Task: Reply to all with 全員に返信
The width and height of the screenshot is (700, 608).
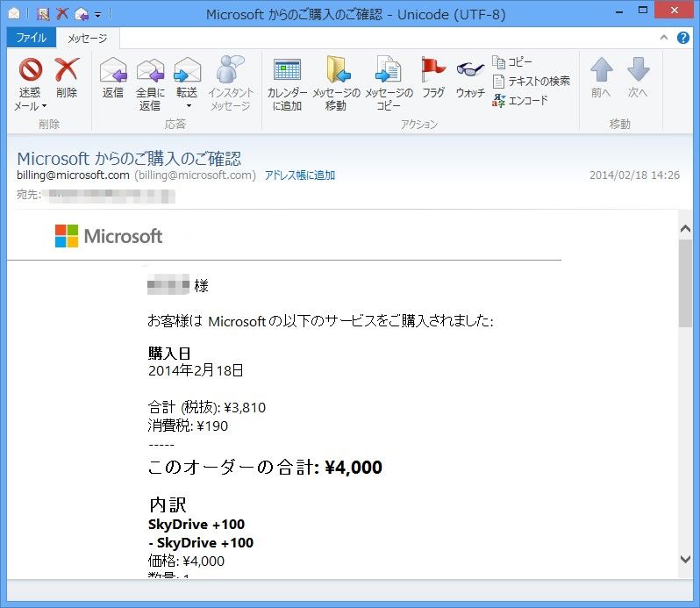Action: pos(150,84)
